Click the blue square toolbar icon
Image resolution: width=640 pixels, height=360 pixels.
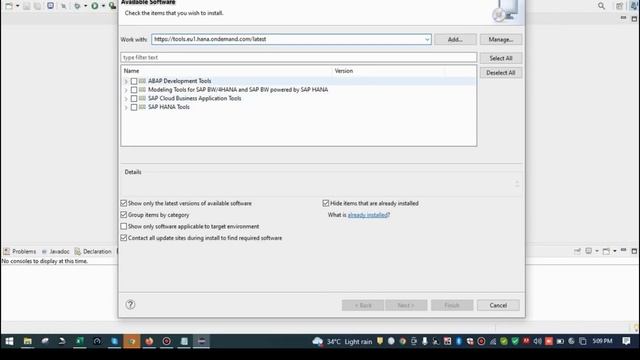pos(50,6)
